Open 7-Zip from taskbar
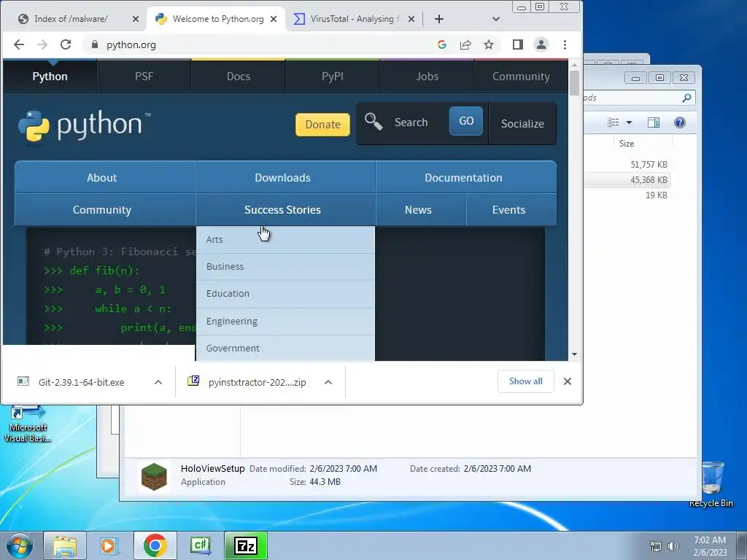This screenshot has width=747, height=560. point(246,545)
